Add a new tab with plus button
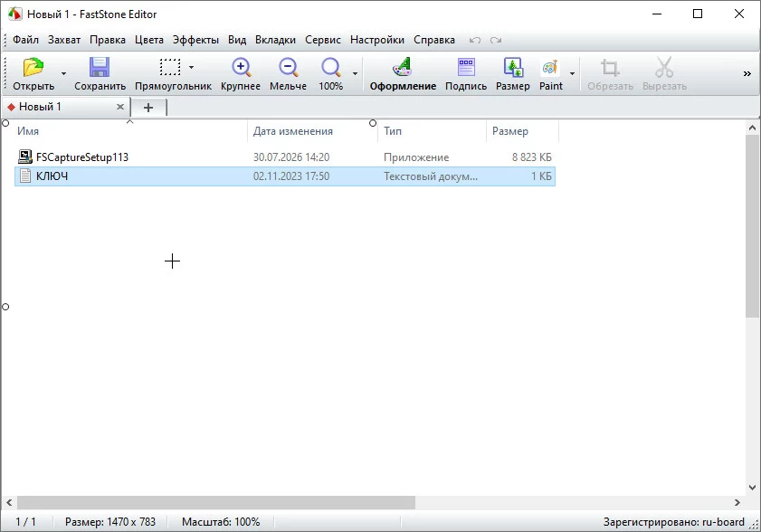Image resolution: width=761 pixels, height=532 pixels. (x=148, y=108)
